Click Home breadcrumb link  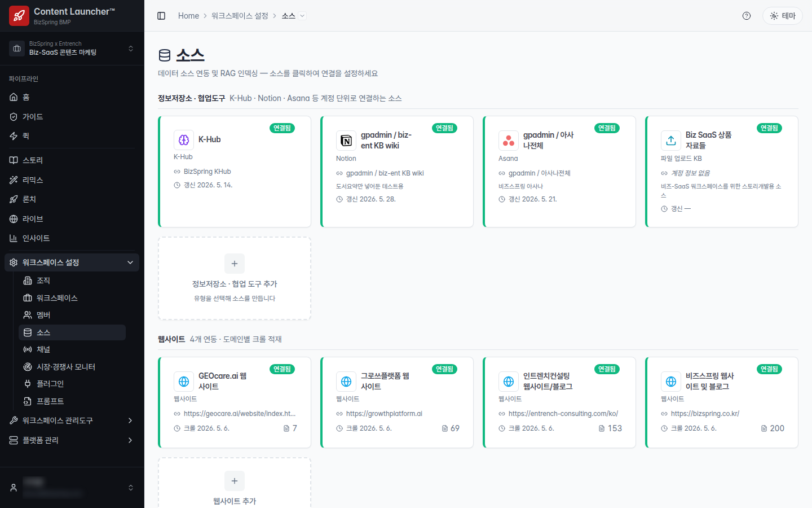tap(188, 16)
